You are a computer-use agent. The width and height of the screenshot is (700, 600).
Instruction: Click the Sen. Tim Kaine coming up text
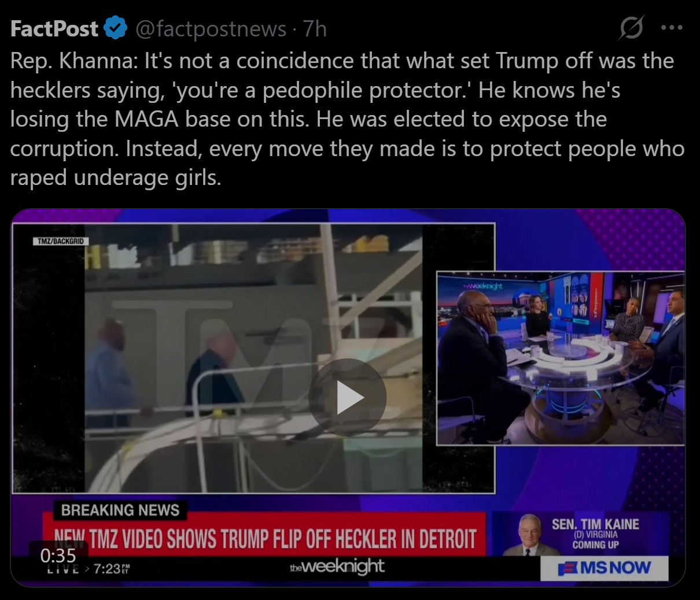595,533
